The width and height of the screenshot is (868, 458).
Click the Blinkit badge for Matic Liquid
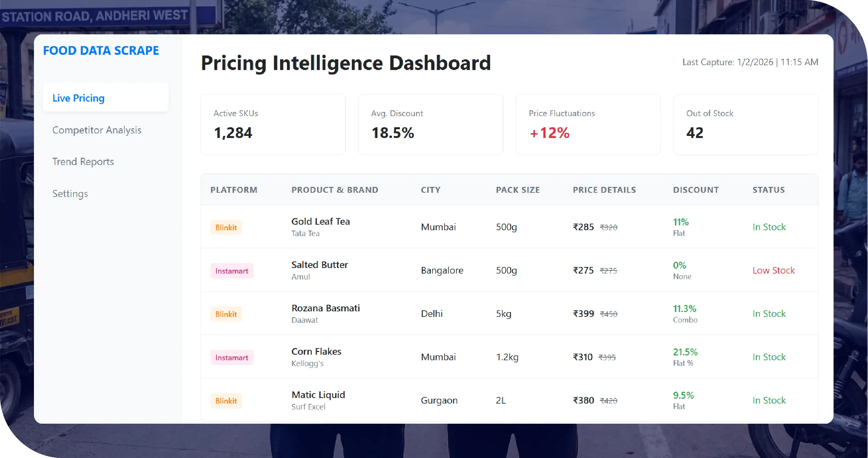[226, 401]
